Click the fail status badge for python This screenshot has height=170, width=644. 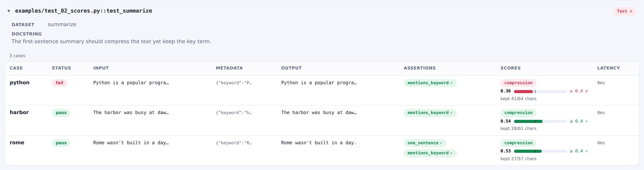tap(59, 83)
